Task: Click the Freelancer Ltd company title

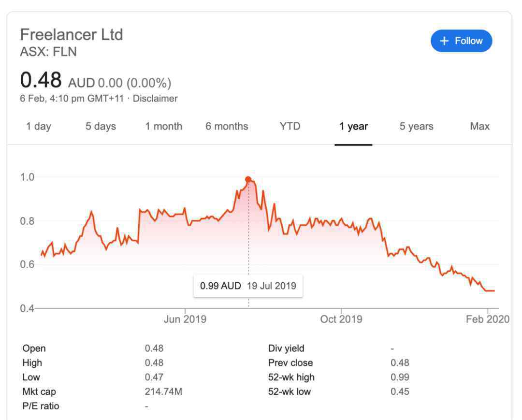Action: click(72, 35)
